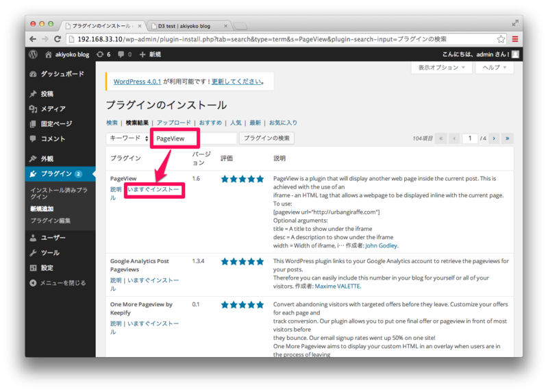Click the browser back arrow

pos(33,39)
